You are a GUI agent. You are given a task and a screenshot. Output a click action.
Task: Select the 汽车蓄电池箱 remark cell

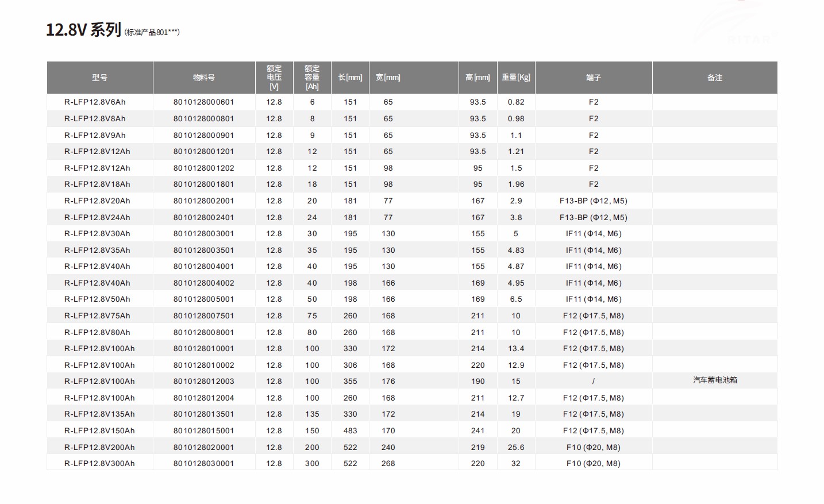click(715, 380)
